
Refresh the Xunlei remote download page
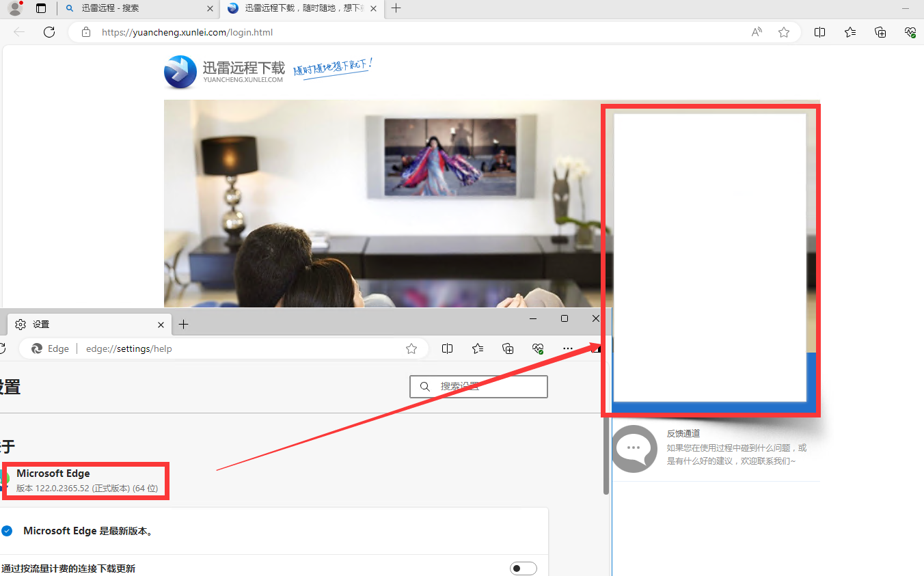click(49, 32)
